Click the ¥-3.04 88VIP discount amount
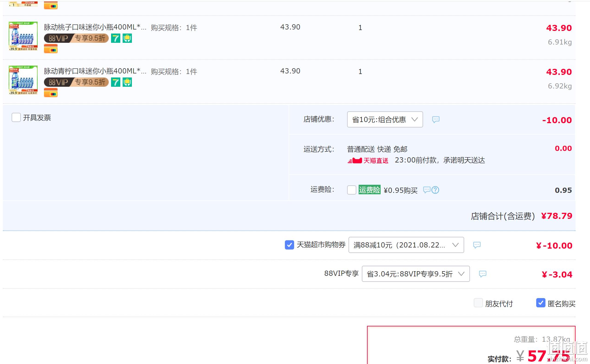The width and height of the screenshot is (590, 364). [x=557, y=274]
